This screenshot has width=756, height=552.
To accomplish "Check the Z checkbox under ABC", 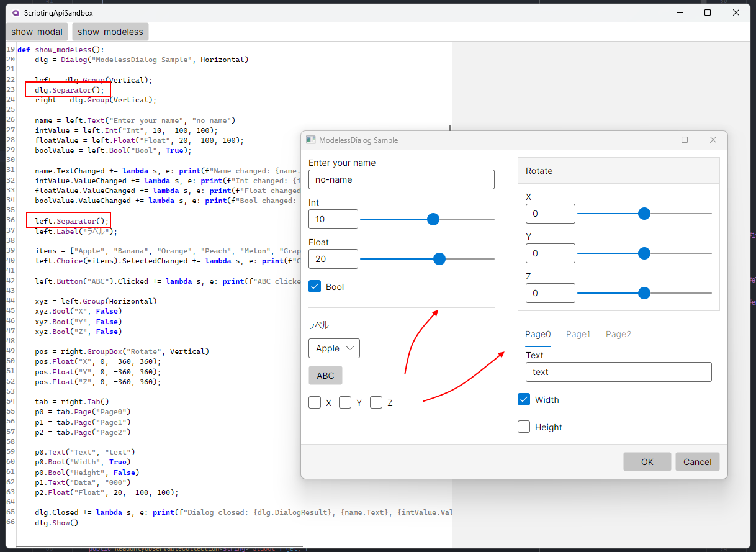I will [376, 403].
